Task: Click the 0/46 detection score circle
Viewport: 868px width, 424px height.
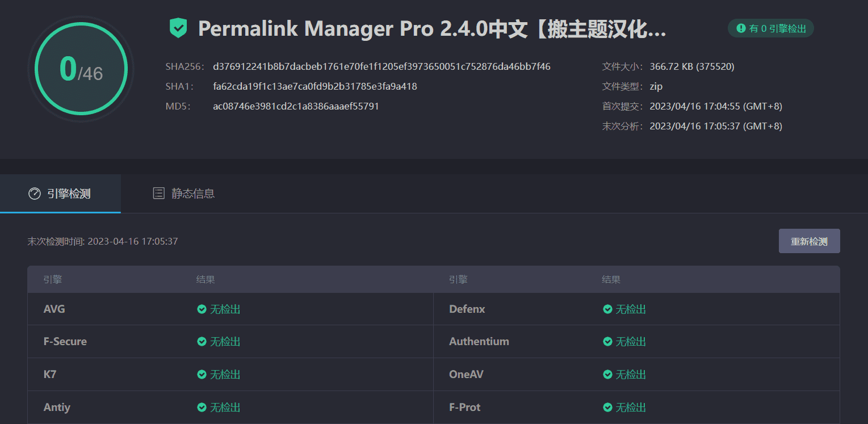Action: pos(81,69)
